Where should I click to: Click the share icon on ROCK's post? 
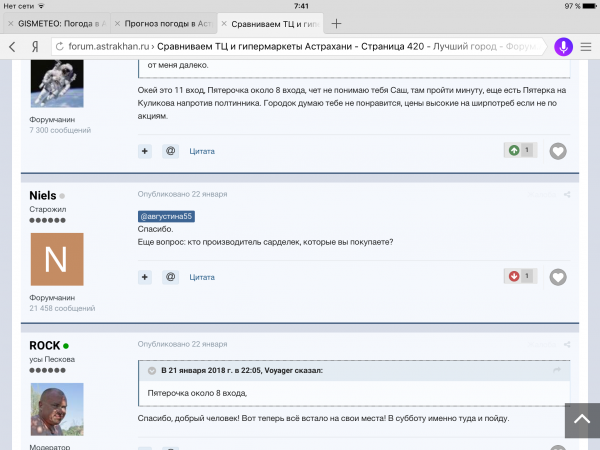point(567,344)
